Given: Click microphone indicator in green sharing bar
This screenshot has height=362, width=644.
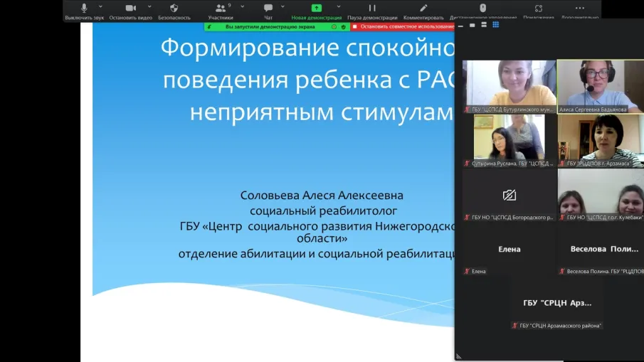Looking at the screenshot, I should [x=209, y=27].
